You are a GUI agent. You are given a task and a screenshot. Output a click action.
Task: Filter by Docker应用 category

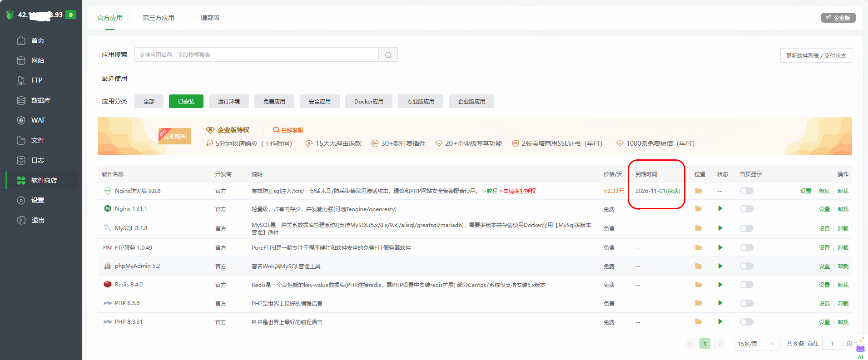click(369, 101)
